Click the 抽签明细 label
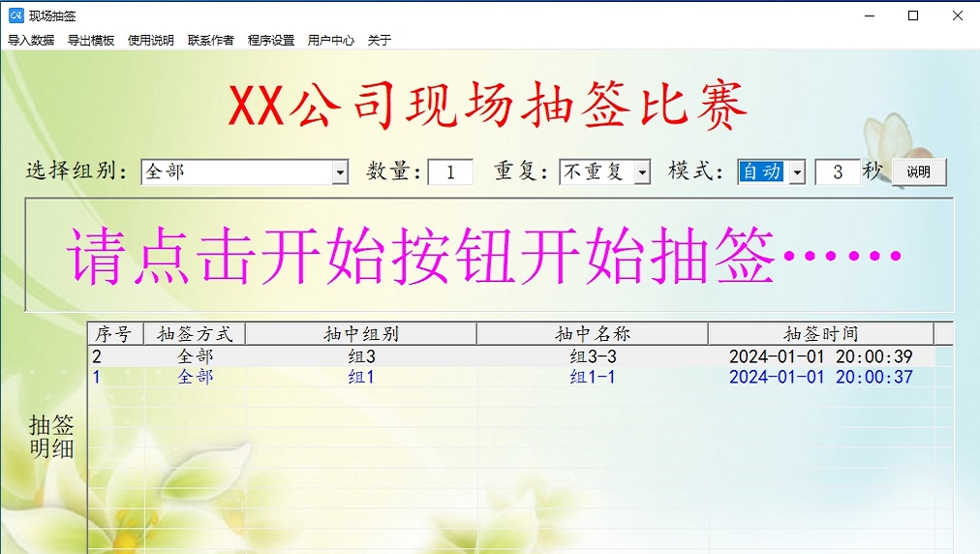980x554 pixels. click(x=51, y=437)
